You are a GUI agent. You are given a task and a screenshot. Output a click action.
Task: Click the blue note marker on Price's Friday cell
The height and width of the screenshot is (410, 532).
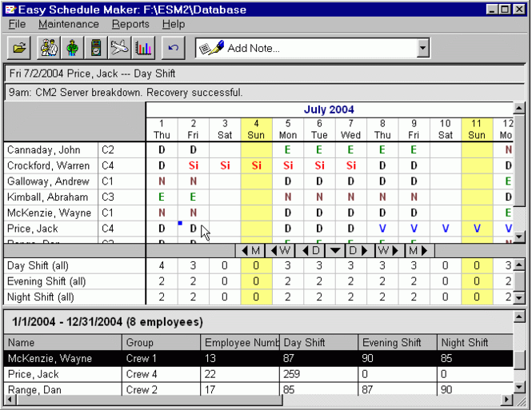(180, 223)
